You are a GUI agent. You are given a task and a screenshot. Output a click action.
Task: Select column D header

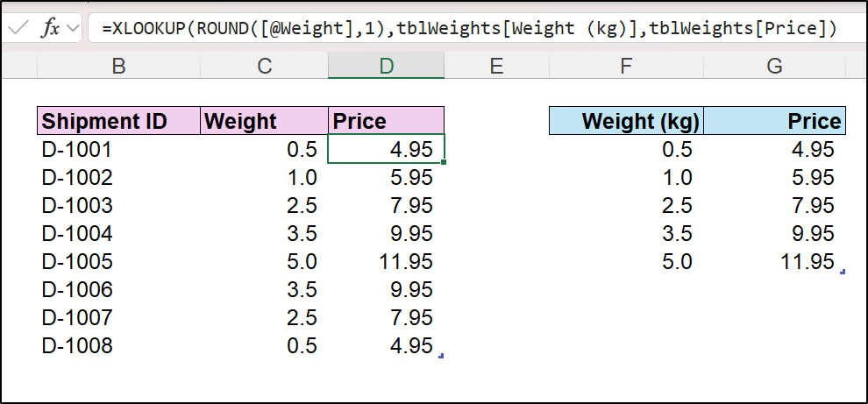click(386, 67)
